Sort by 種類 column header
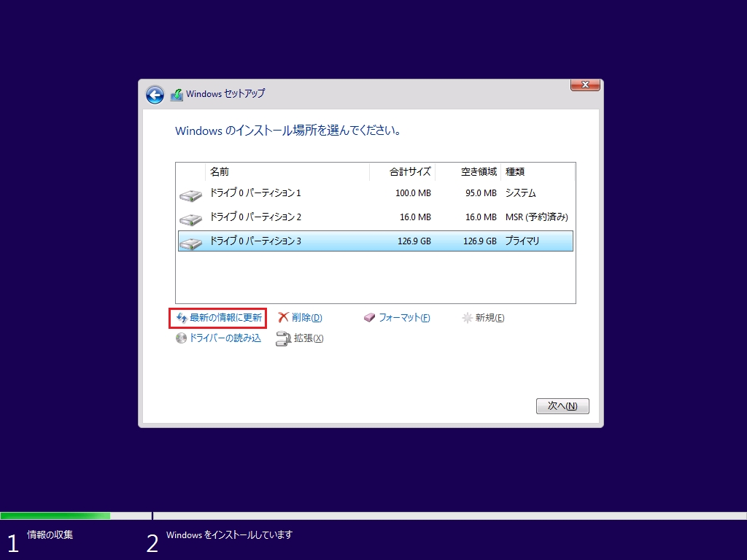747x560 pixels. [x=538, y=172]
